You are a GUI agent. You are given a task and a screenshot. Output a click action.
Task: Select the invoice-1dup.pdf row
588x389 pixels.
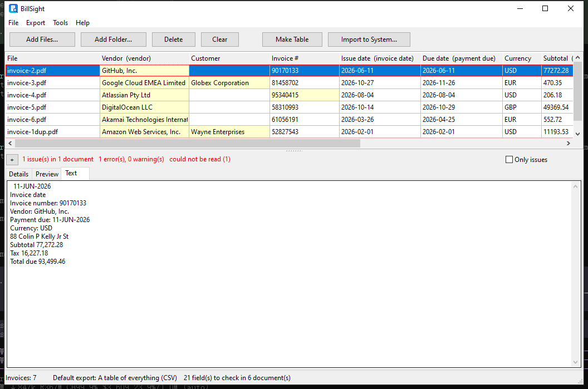[289, 132]
